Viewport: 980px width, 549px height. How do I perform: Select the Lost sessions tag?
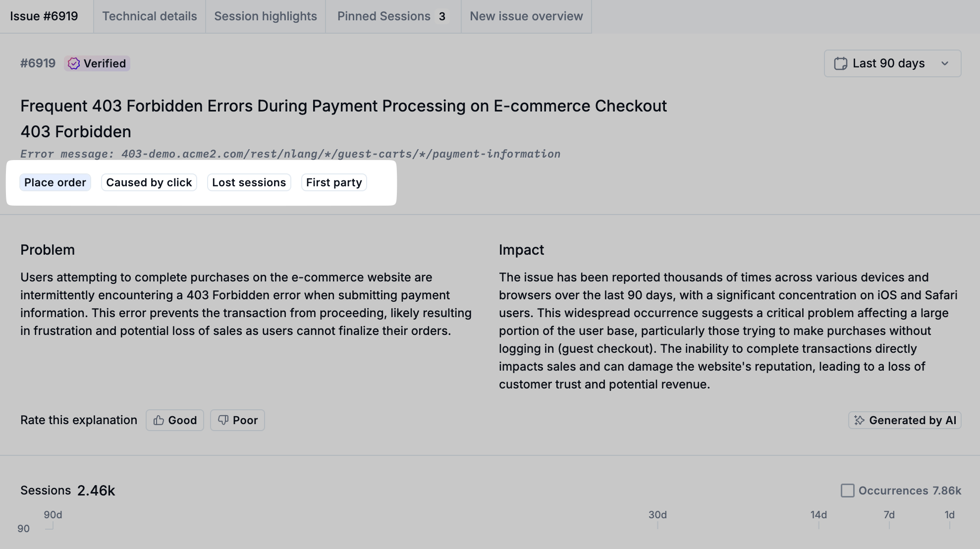[x=249, y=182]
